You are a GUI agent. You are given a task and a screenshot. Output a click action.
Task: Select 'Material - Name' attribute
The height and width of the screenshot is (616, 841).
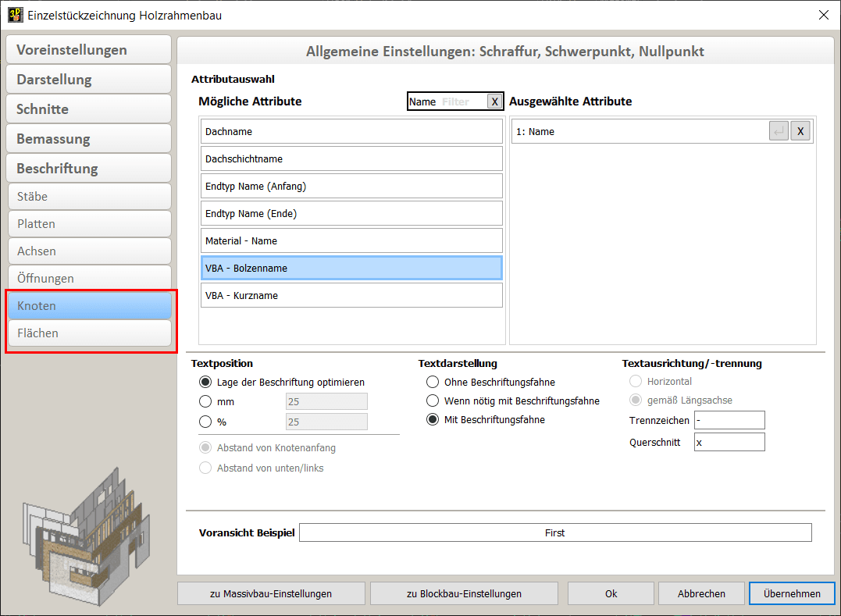[x=351, y=240]
